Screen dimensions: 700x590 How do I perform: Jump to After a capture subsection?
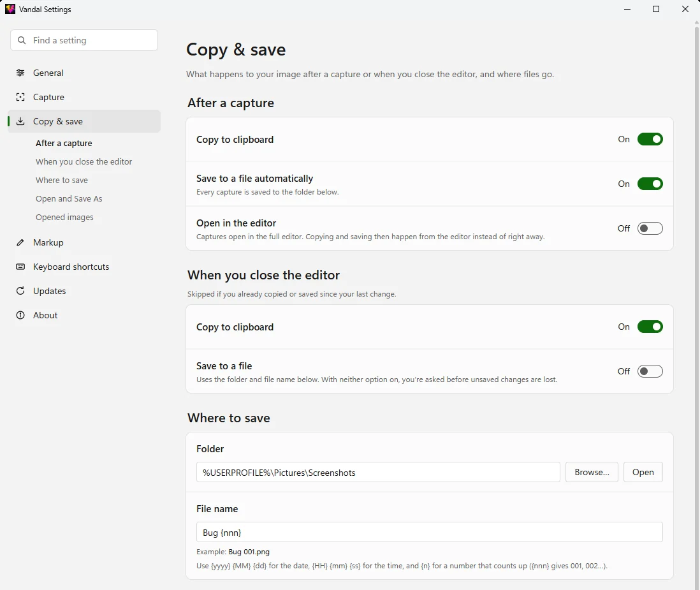click(x=64, y=143)
